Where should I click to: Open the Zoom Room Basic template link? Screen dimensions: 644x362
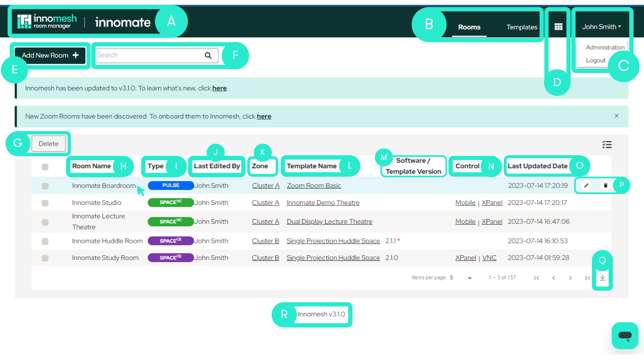314,185
